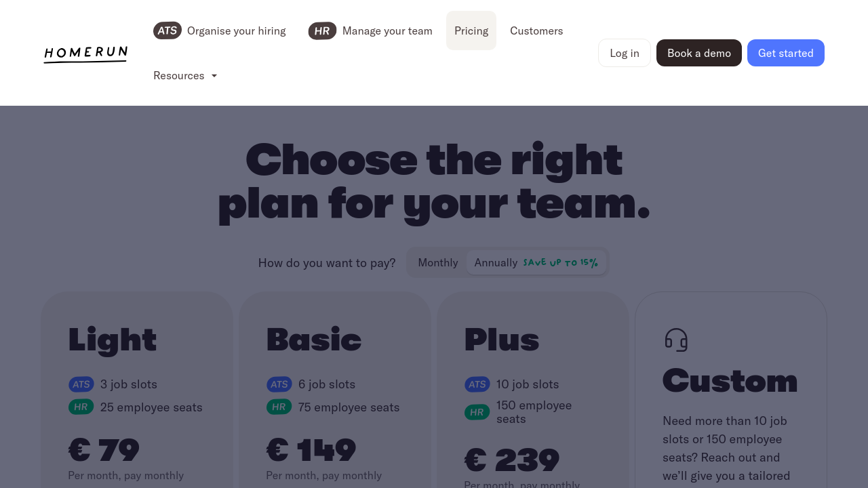The image size is (868, 488).
Task: Open 'Manage your team' navigation link
Action: pos(387,30)
